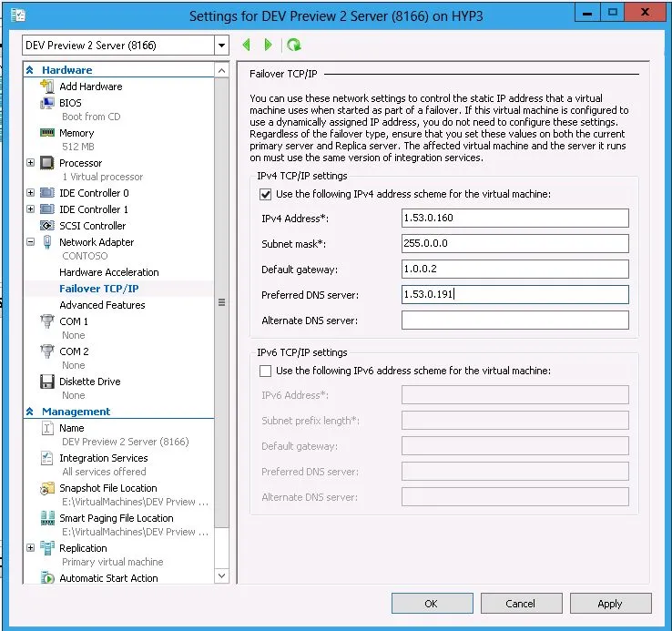Click the Alternate DNS server IPv4 field
The height and width of the screenshot is (631, 672).
pos(515,321)
